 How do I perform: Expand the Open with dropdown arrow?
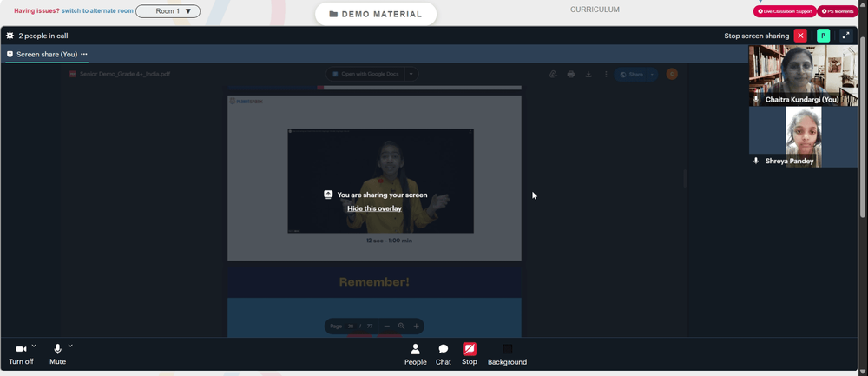click(x=411, y=74)
